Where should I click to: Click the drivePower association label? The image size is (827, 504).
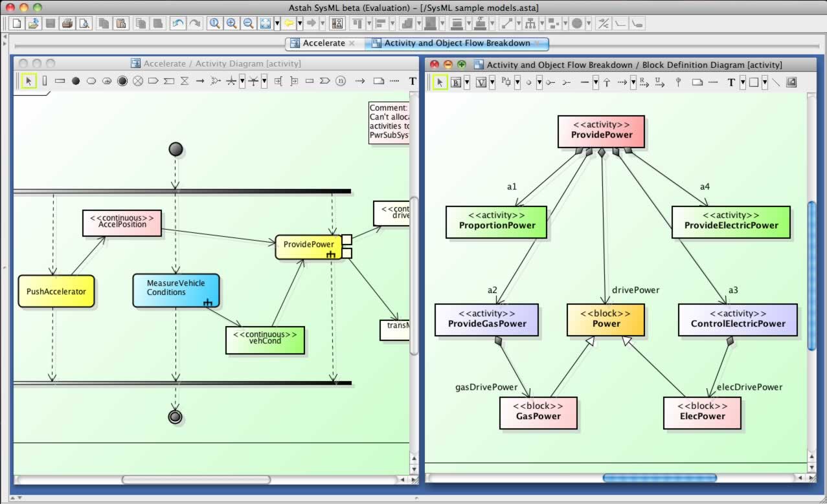[x=636, y=290]
